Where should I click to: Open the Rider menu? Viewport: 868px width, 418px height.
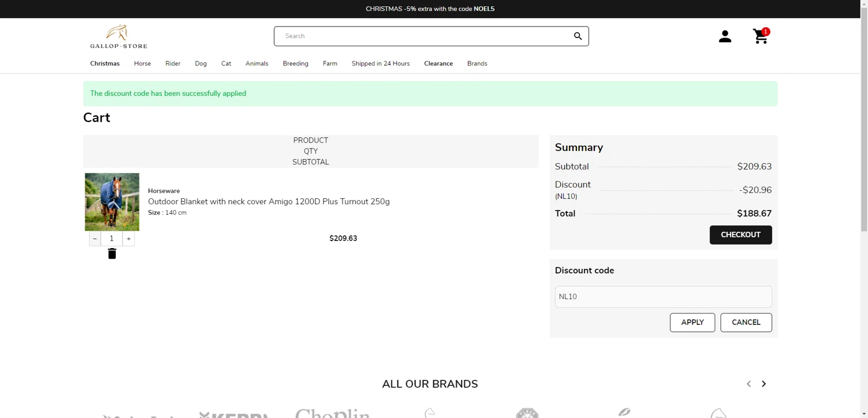[x=173, y=64]
